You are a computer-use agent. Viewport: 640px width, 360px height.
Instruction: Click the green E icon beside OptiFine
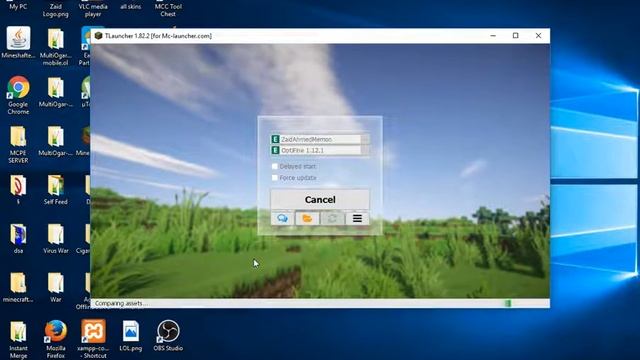275,150
